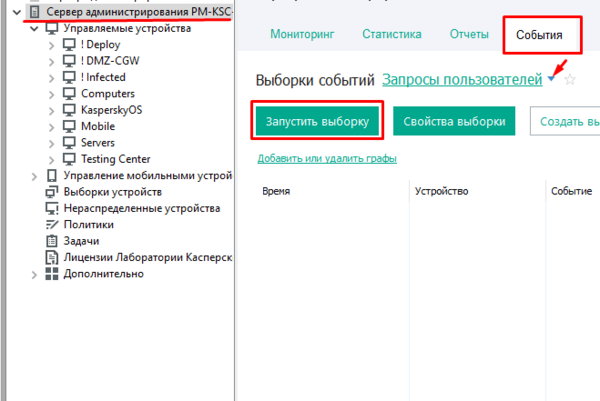Expand the ! DMZ-CGW group
The width and height of the screenshot is (600, 401).
pos(52,62)
